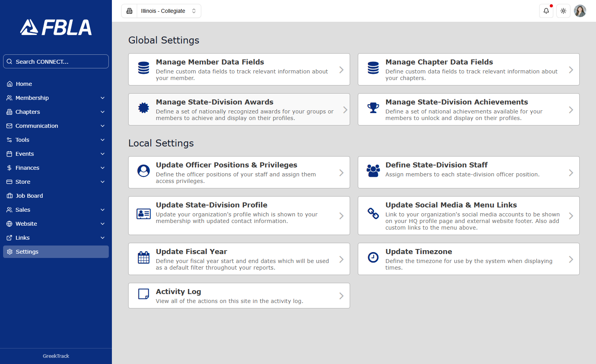Screen dimensions: 596x364
Task: Open the notifications bell icon
Action: pyautogui.click(x=546, y=11)
